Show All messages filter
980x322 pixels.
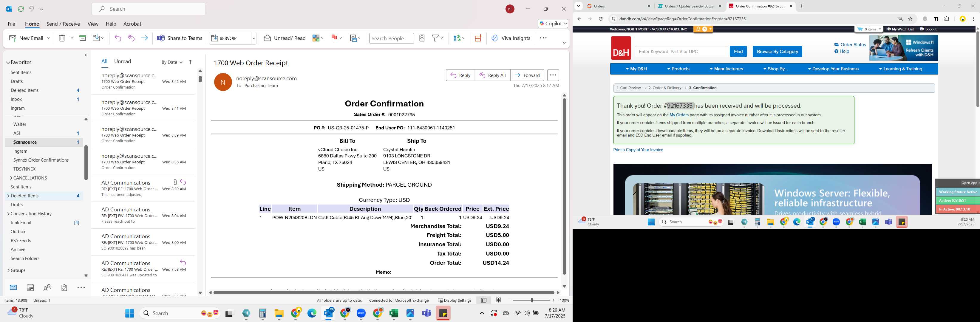click(x=104, y=61)
